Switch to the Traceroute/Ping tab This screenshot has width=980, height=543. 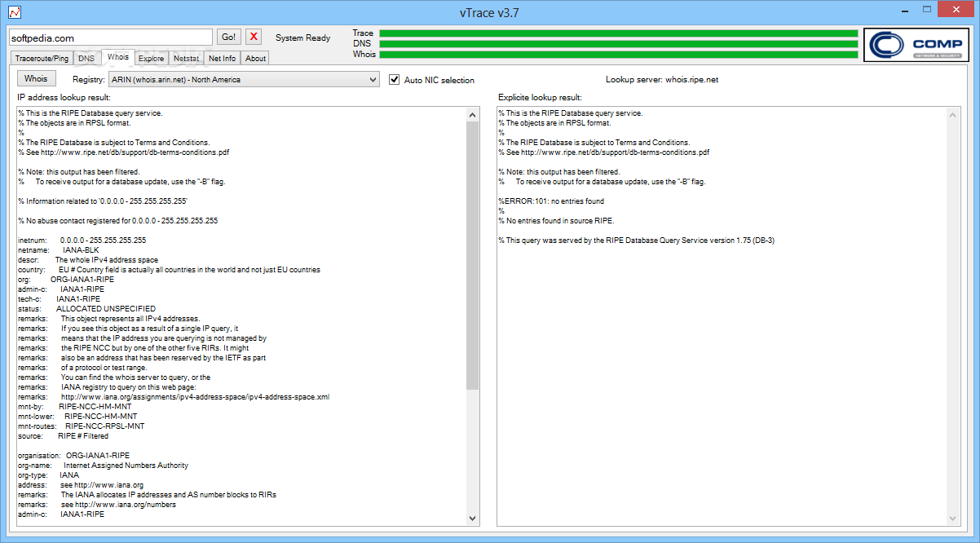coord(42,59)
